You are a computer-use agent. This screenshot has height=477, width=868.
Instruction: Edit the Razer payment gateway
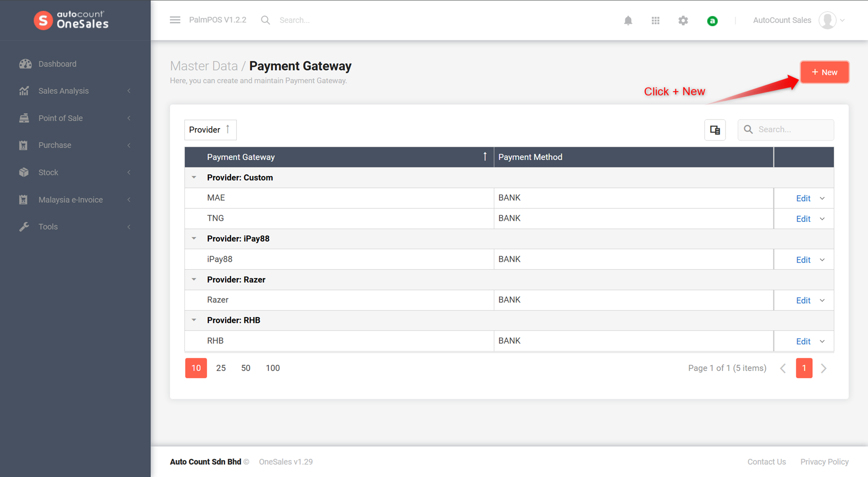[x=803, y=301]
